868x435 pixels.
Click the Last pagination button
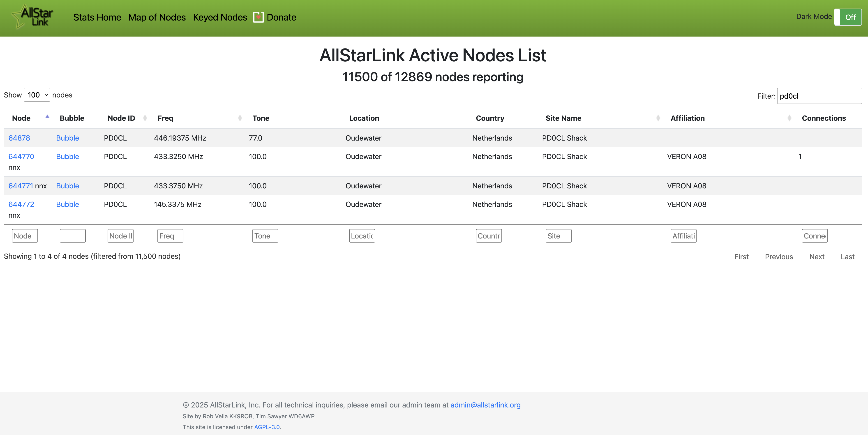[x=847, y=257]
